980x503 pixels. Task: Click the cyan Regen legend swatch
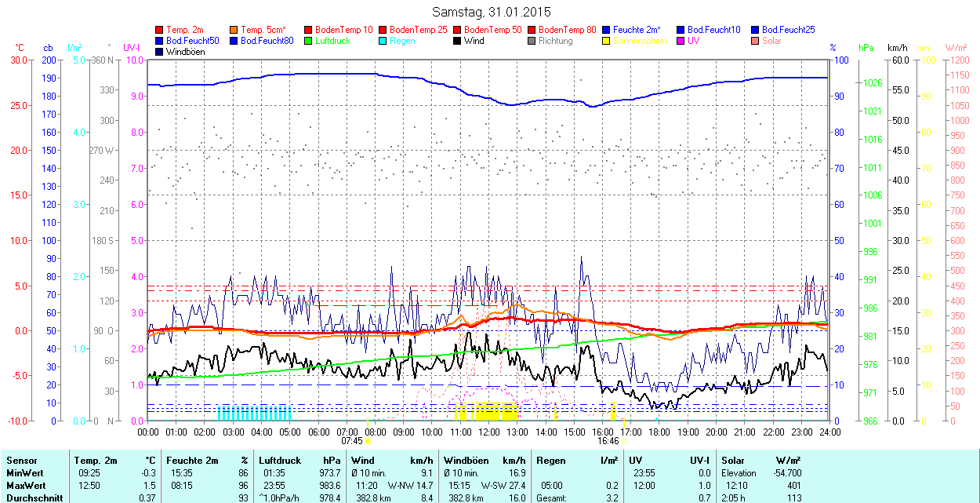(383, 41)
